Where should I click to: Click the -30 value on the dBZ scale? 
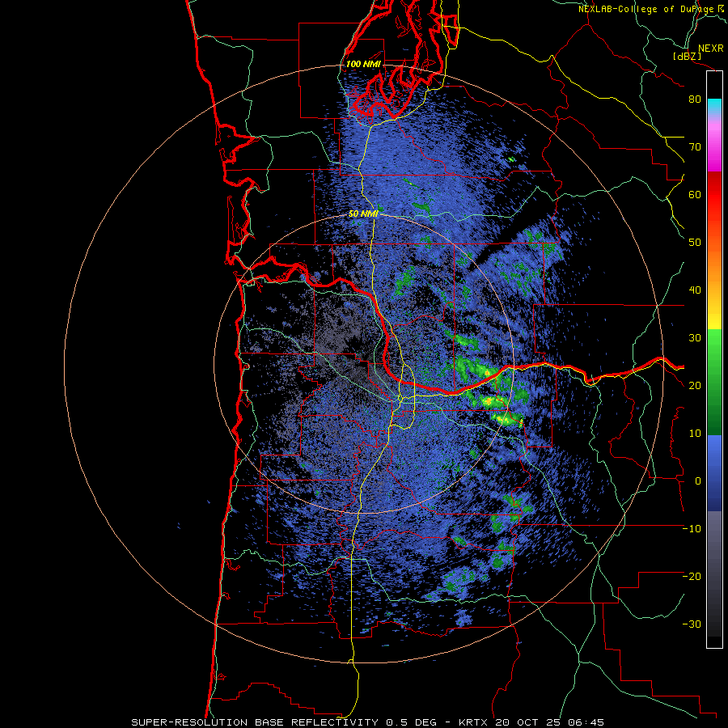click(x=692, y=624)
